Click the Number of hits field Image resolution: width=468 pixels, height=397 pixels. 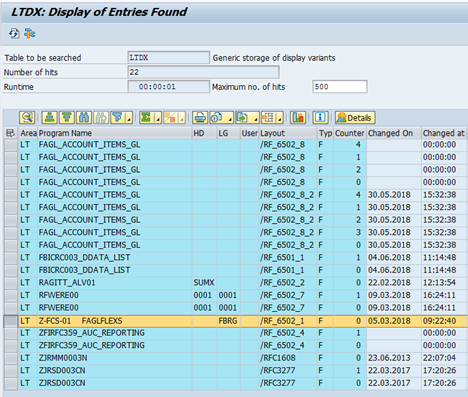203,72
